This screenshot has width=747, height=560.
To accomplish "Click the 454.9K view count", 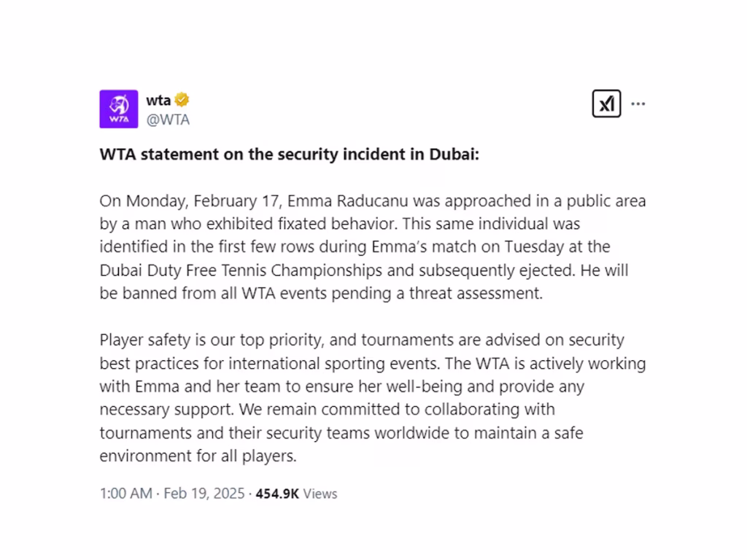I will [x=277, y=494].
